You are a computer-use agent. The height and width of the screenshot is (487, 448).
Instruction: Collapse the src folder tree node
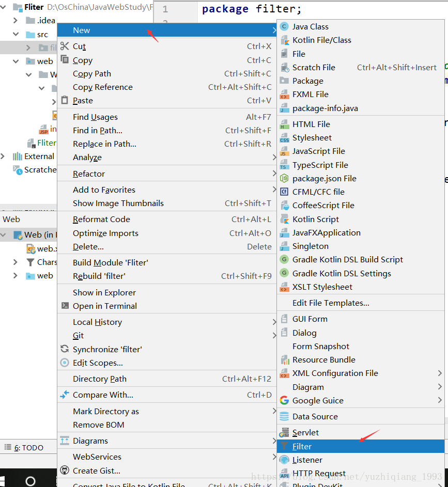pyautogui.click(x=17, y=35)
